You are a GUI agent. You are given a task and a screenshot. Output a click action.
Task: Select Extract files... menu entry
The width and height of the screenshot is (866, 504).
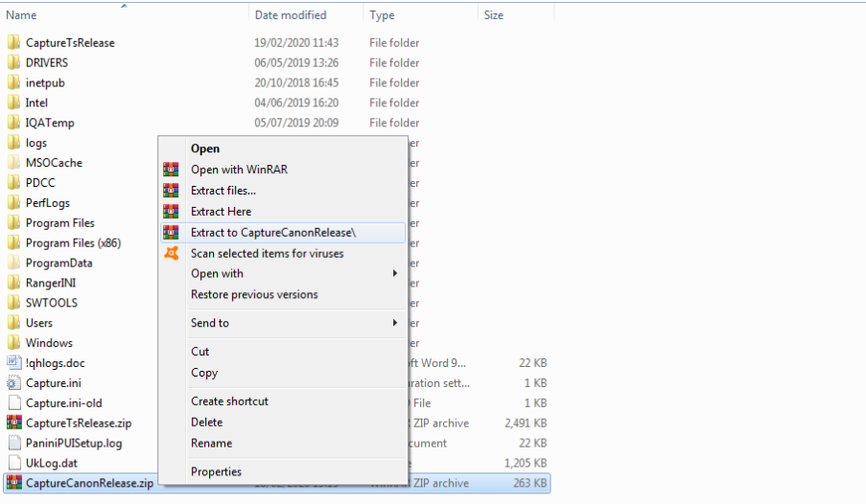click(283, 190)
